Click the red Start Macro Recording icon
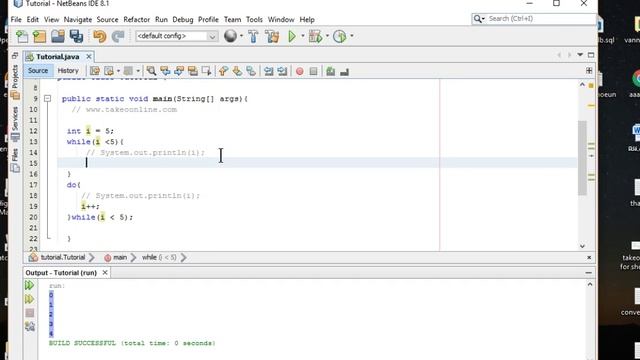640x360 pixels. click(x=300, y=71)
